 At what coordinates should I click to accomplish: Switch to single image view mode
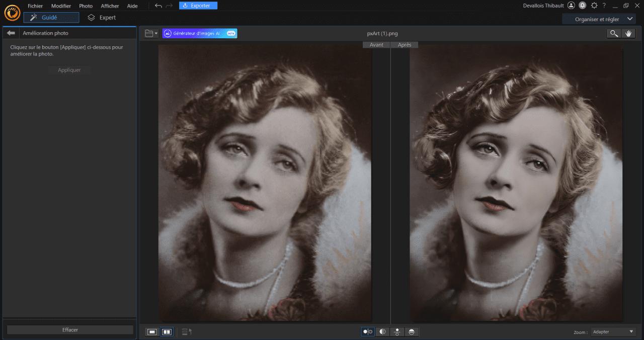[x=152, y=332]
